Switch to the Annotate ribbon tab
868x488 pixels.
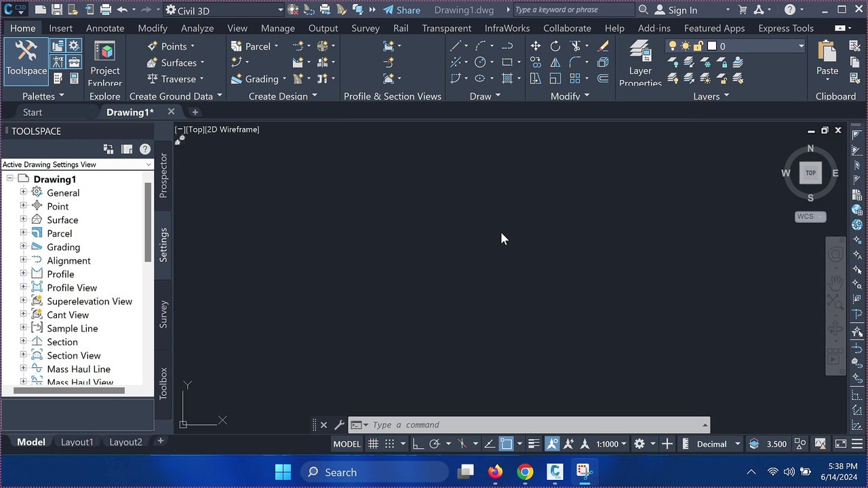click(x=105, y=28)
